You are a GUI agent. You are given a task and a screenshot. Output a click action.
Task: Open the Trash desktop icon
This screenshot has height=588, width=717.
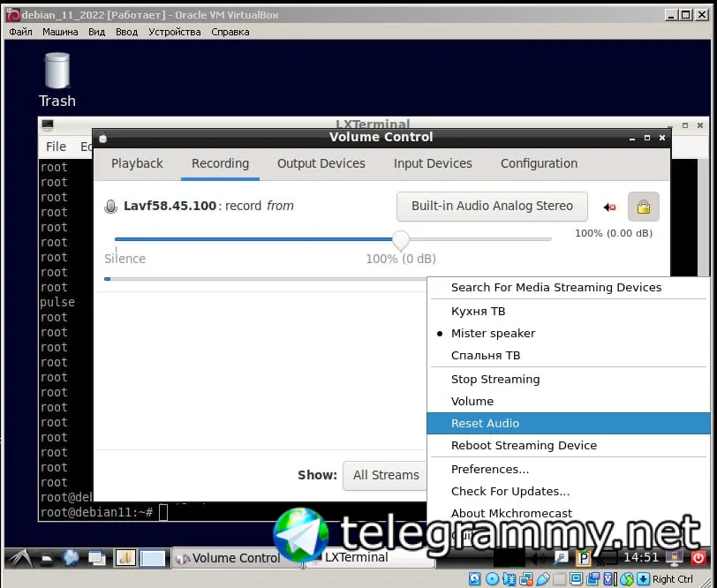(x=57, y=80)
